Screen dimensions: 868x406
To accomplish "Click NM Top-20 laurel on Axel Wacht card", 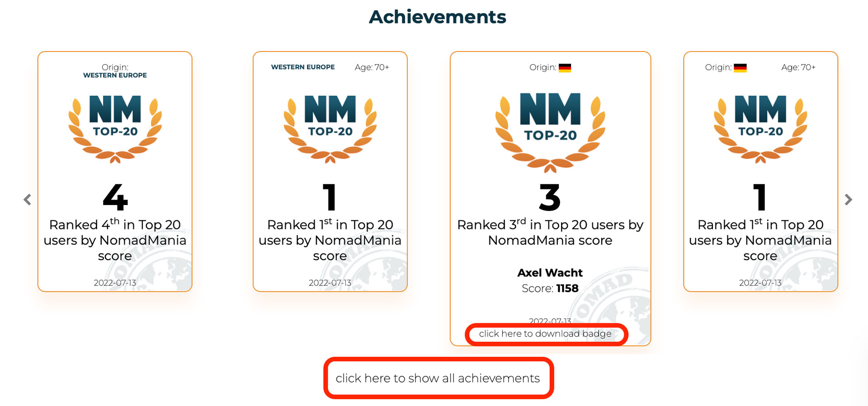I will pos(550,132).
